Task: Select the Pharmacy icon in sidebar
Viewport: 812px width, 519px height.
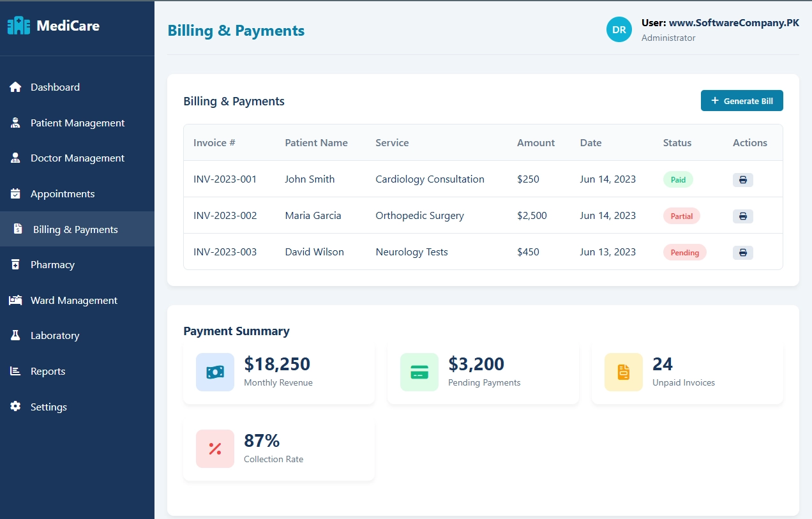Action: (15, 264)
